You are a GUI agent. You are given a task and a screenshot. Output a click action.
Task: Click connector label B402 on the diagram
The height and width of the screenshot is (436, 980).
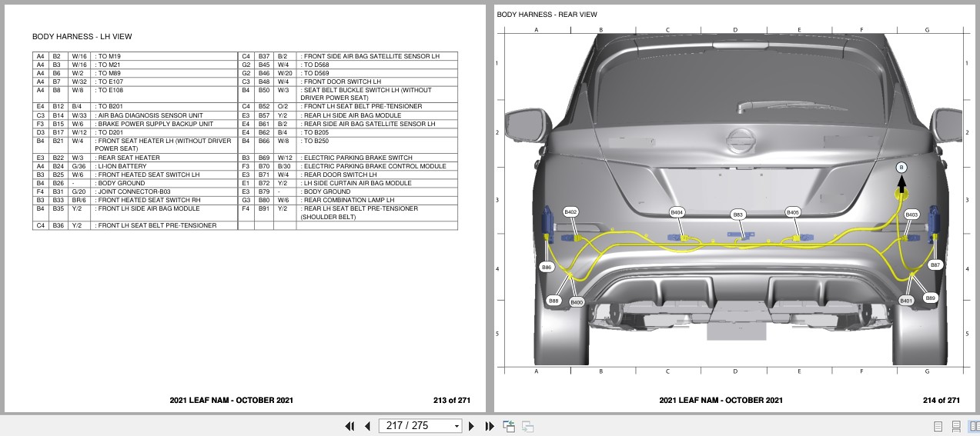[570, 211]
